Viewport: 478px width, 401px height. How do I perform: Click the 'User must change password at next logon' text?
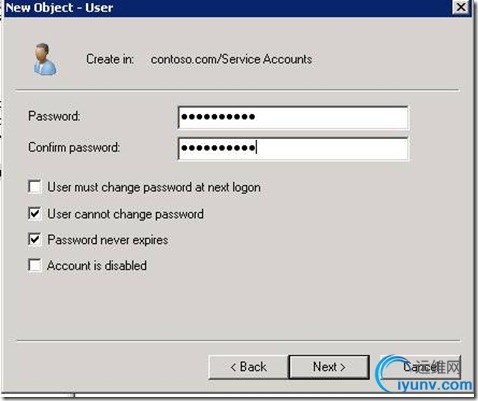tap(154, 187)
